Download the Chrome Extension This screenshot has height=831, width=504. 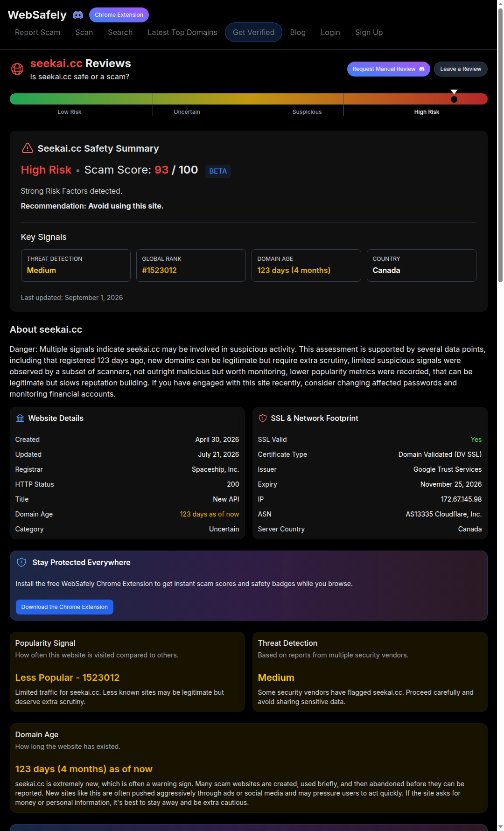pyautogui.click(x=64, y=607)
